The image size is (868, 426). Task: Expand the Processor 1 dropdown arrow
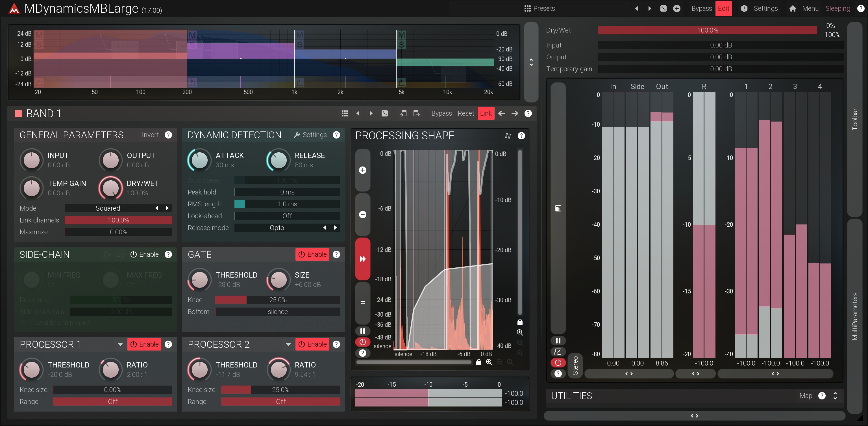[120, 344]
